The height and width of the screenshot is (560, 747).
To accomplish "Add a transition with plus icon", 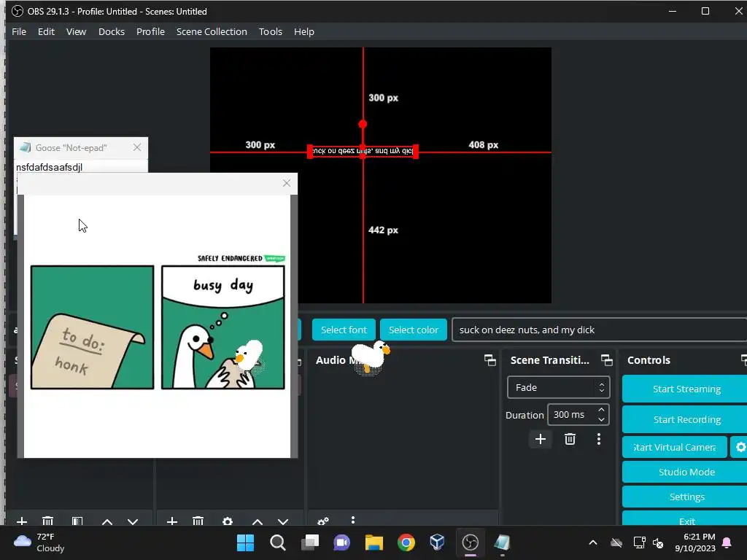I will [541, 439].
